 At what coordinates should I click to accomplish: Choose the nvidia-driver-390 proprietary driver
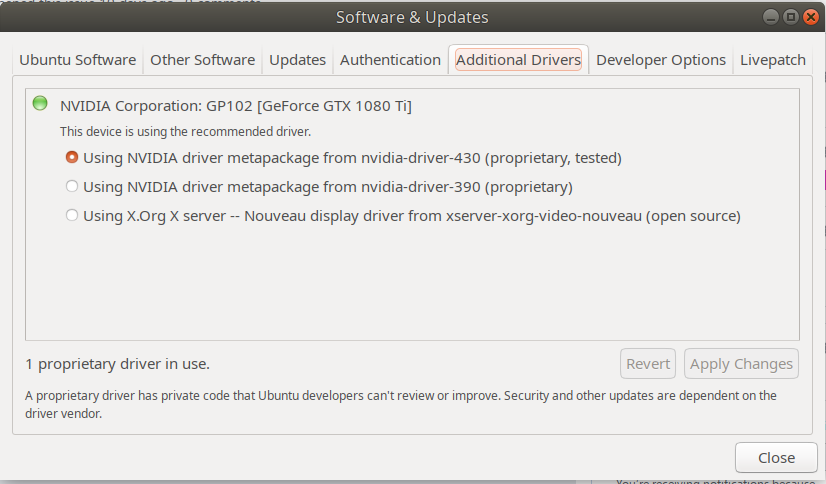coord(72,186)
